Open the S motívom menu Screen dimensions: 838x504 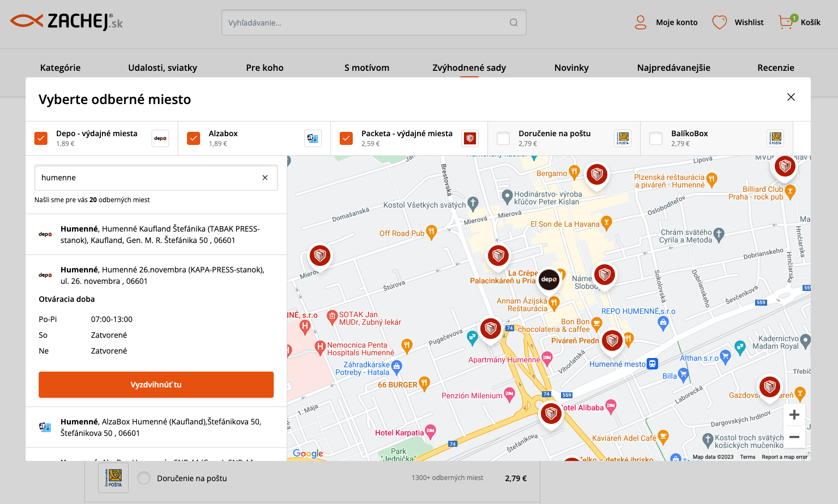(x=367, y=68)
